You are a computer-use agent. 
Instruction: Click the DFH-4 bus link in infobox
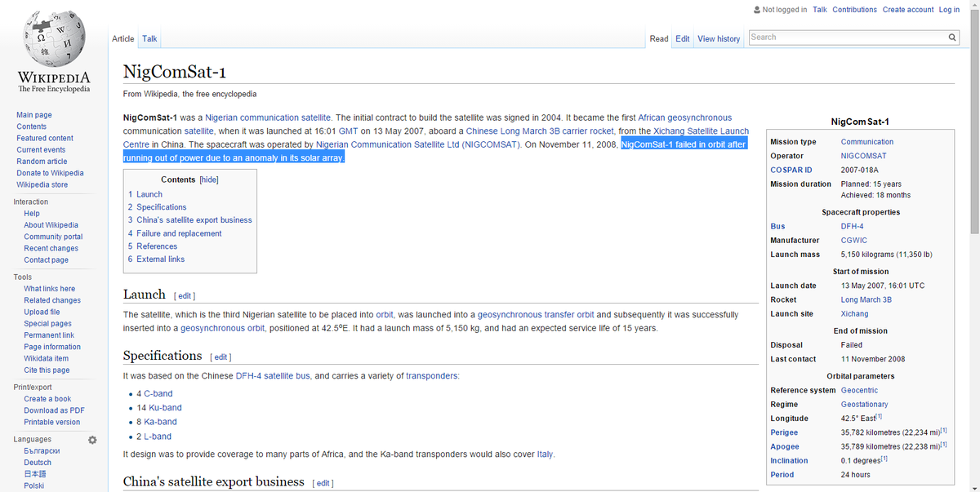point(853,226)
